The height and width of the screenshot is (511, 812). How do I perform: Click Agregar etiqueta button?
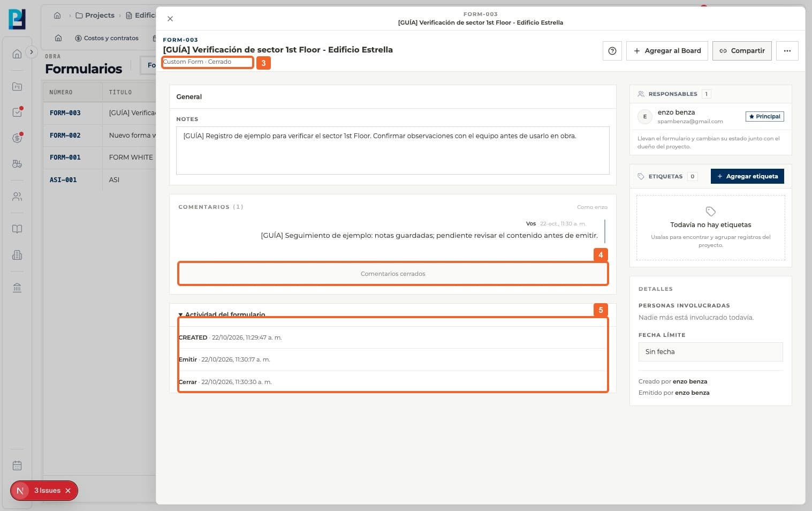[747, 176]
